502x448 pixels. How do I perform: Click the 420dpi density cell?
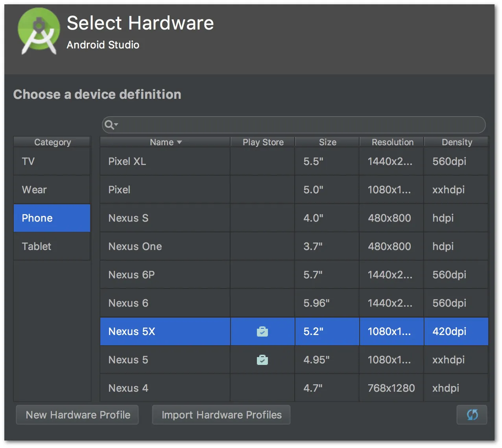click(456, 331)
